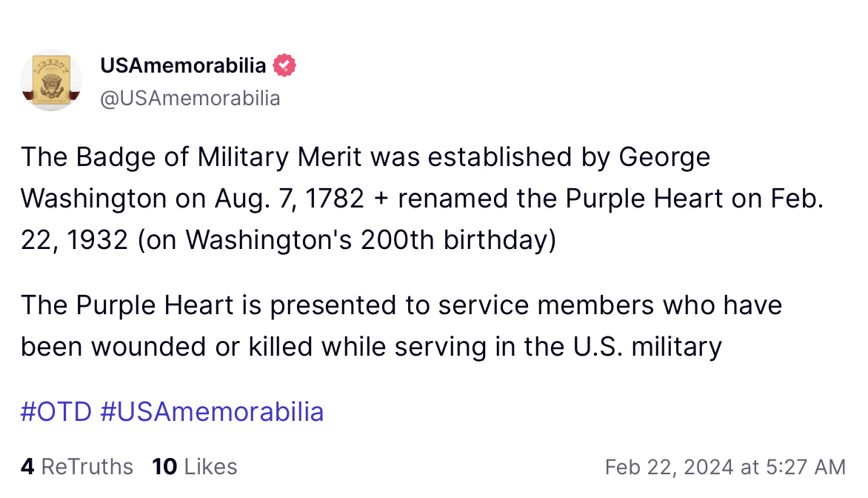The image size is (868, 498).
Task: Open the USAmemorabilia profile avatar
Action: pyautogui.click(x=51, y=80)
